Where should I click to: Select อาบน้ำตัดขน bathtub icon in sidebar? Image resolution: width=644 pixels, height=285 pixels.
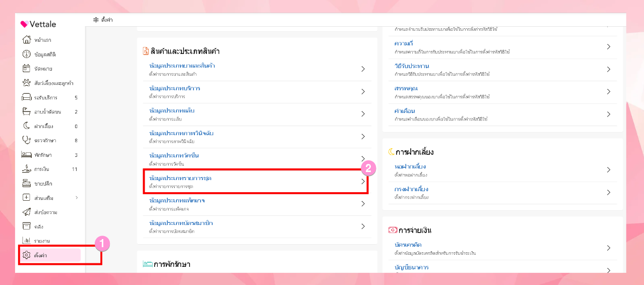coord(27,111)
